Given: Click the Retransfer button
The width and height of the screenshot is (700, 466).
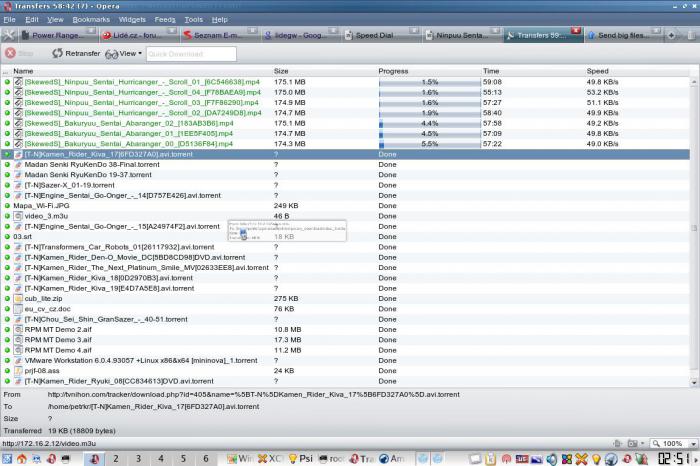Looking at the screenshot, I should (76, 54).
